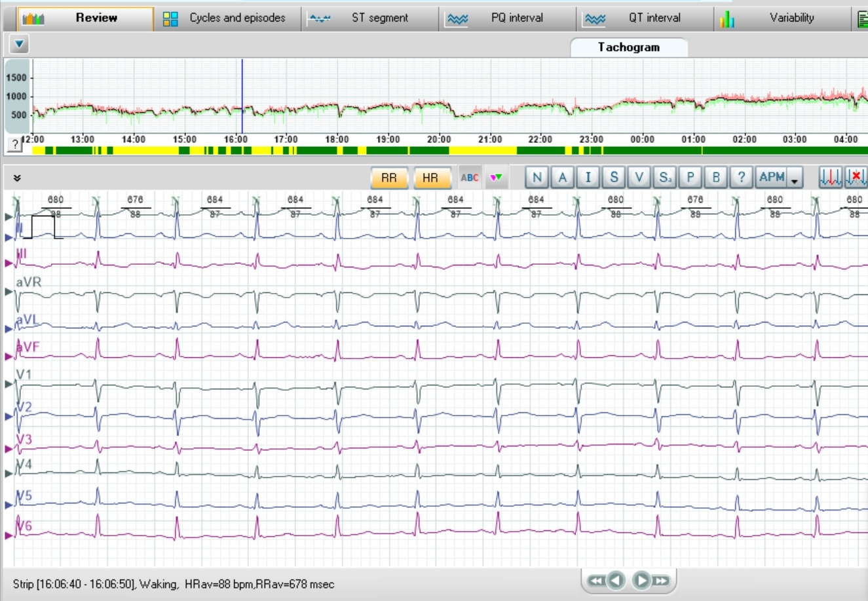
Task: Mark beat as S (supraventricular)
Action: [614, 177]
